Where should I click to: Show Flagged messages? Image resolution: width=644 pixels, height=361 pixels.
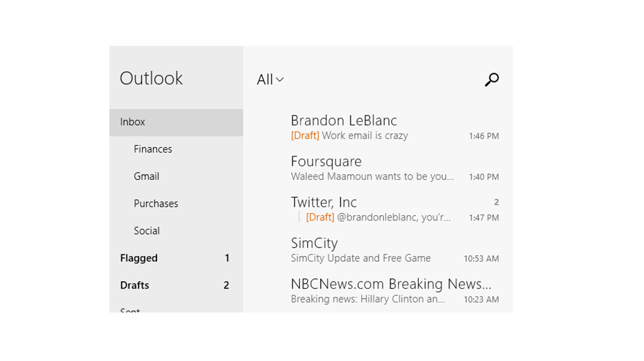coord(139,258)
